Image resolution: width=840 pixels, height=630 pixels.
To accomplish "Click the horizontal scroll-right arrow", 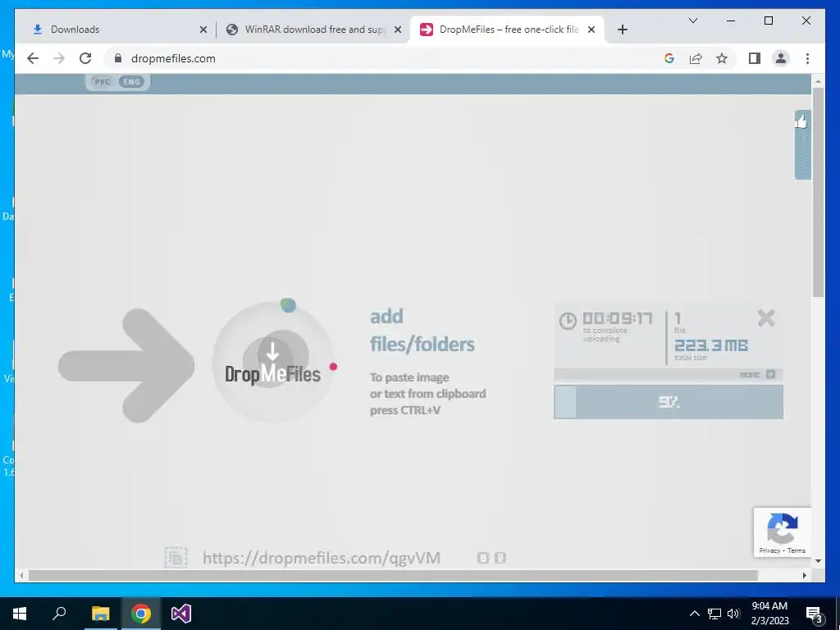I will click(804, 575).
